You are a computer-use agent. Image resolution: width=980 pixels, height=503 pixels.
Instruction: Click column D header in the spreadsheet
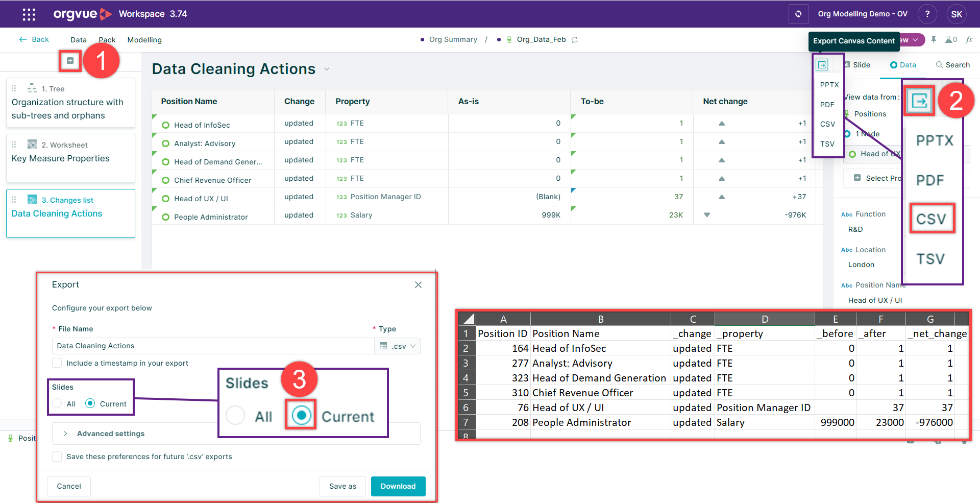point(765,319)
